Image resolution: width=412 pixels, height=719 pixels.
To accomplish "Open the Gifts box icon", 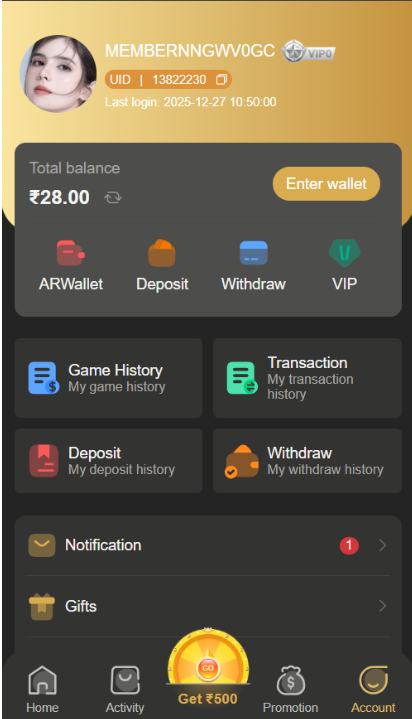I will pyautogui.click(x=42, y=606).
